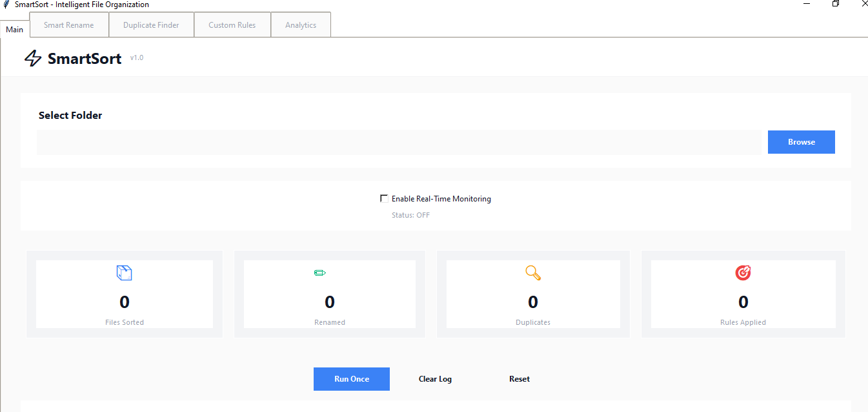
Task: Select the Main tab
Action: click(x=15, y=30)
